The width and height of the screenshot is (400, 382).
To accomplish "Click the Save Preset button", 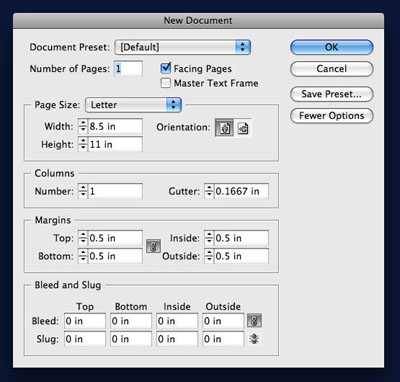I will 332,94.
